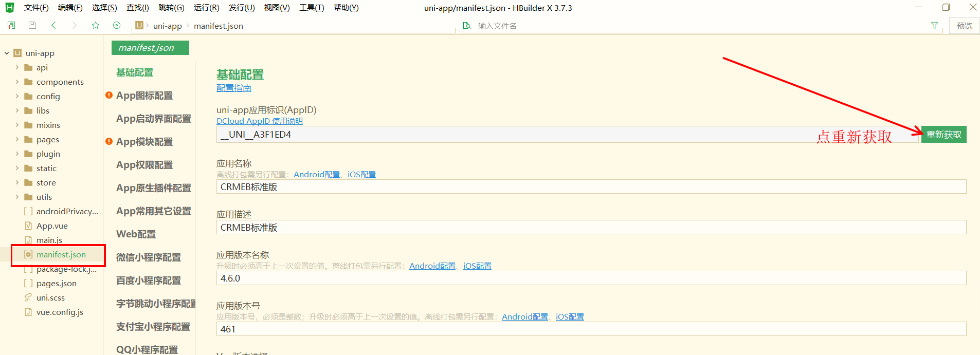This screenshot has height=355, width=980.
Task: Open the 配置指南 link
Action: coord(234,88)
